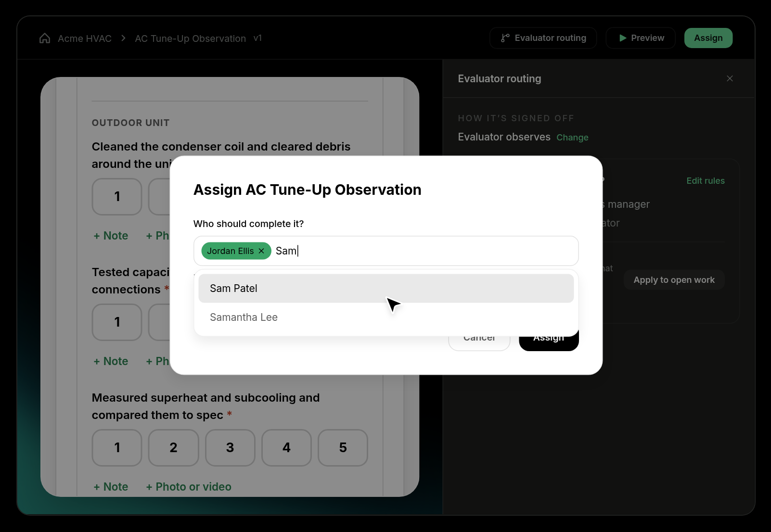Confirm with the black Assign button
This screenshot has height=532, width=771.
549,341
